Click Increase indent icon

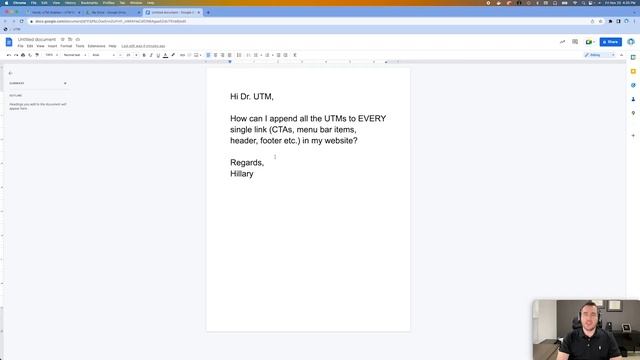coord(286,55)
